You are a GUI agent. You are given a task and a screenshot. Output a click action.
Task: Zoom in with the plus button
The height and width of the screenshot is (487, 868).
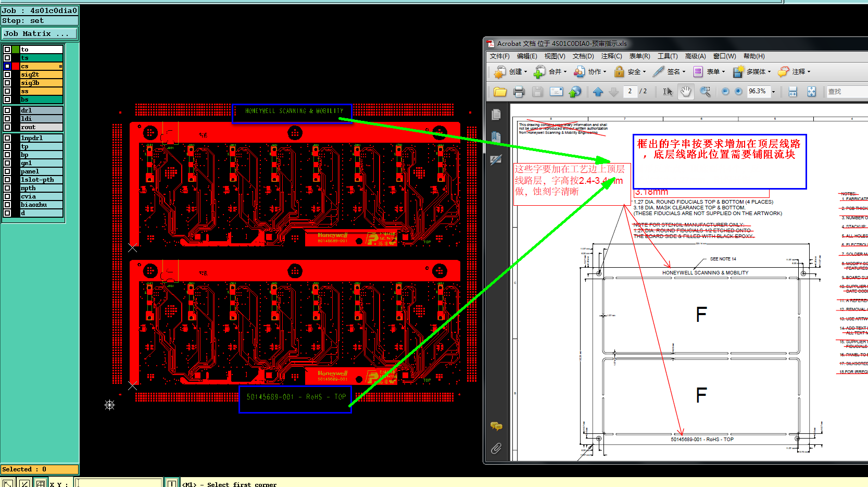coord(738,92)
